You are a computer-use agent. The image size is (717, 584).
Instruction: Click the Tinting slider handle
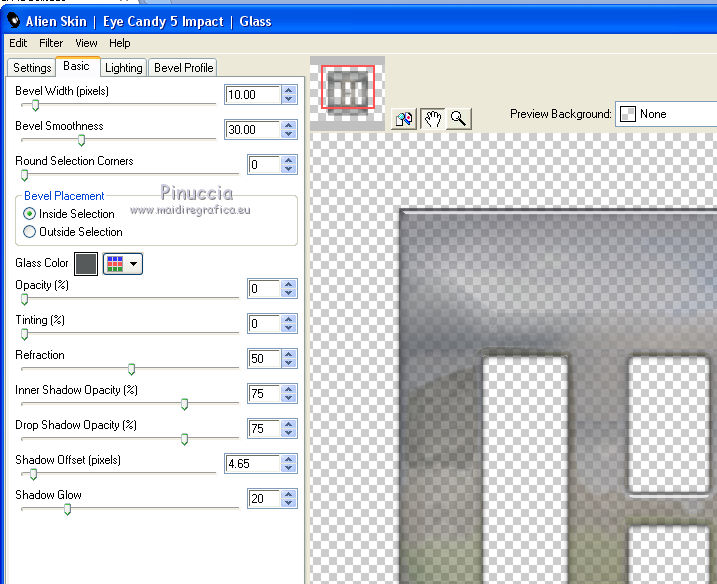[25, 334]
